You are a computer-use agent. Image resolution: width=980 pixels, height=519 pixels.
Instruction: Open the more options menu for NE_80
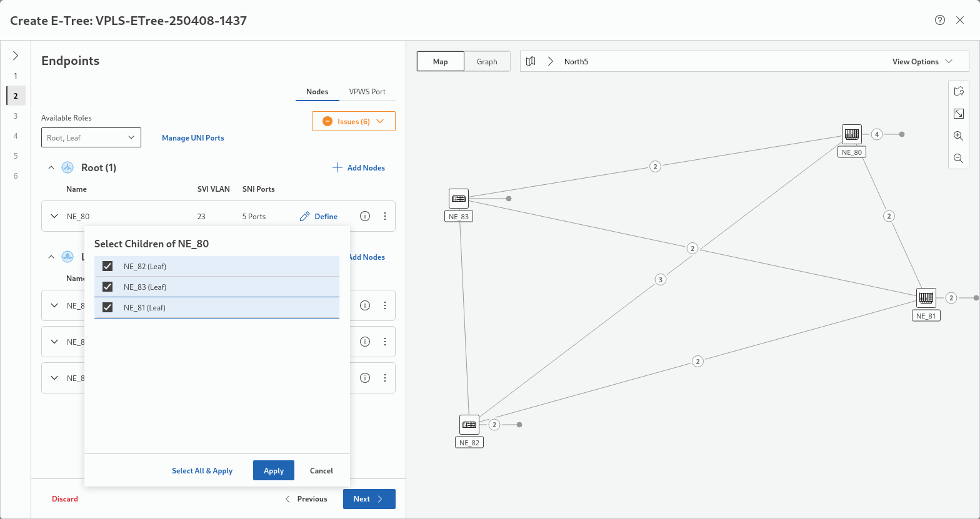tap(385, 216)
